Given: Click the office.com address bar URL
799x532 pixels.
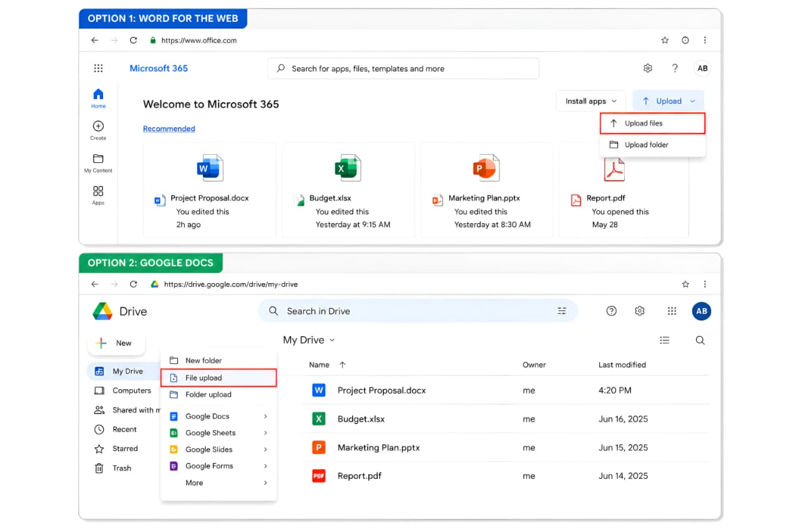Looking at the screenshot, I should click(199, 41).
